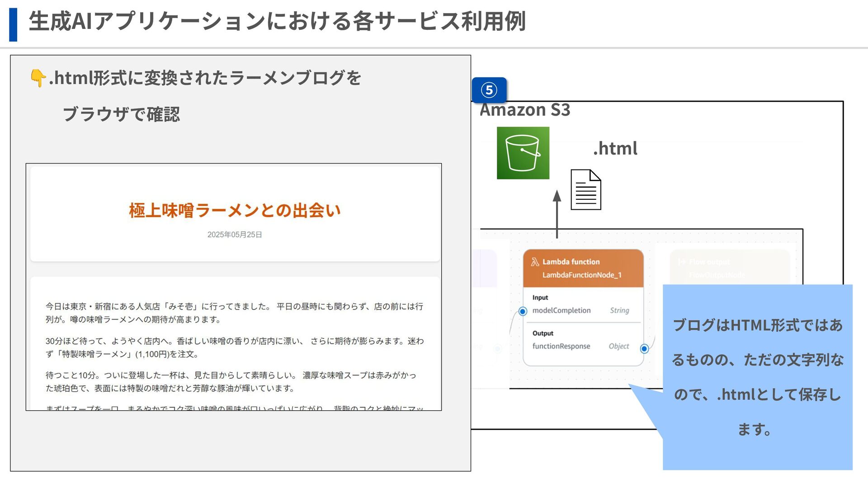Image resolution: width=868 pixels, height=488 pixels.
Task: Click the circled number 5 badge
Action: [x=489, y=90]
